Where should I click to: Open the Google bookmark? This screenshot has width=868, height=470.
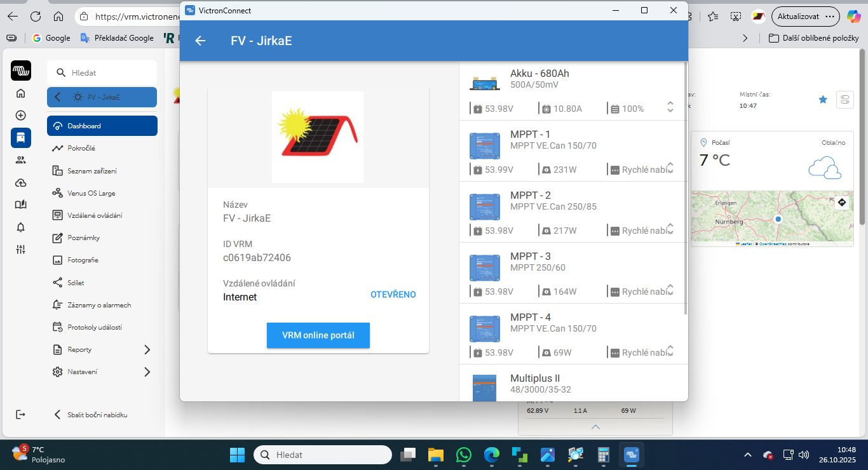pos(51,38)
